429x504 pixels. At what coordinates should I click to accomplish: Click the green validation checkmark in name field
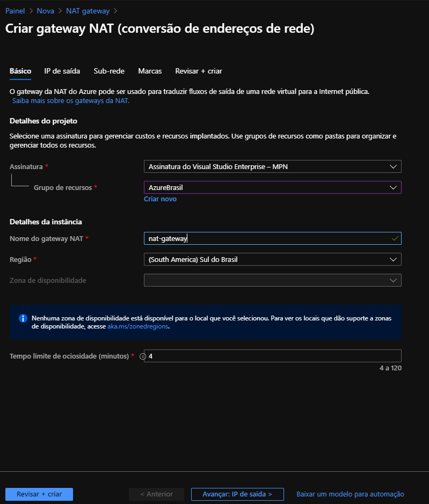pos(395,238)
